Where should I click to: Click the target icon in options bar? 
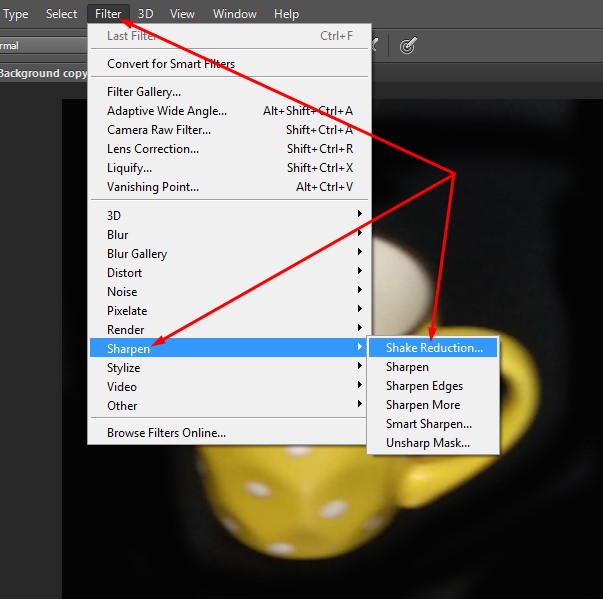point(408,46)
